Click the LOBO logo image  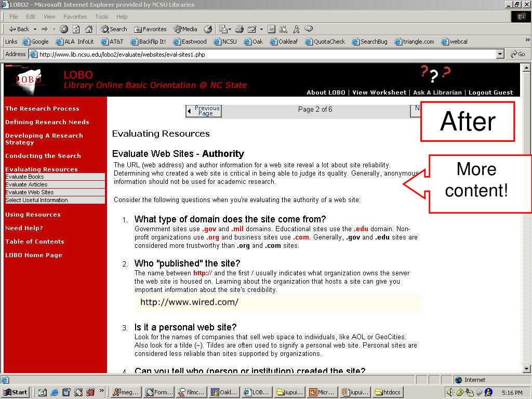[29, 80]
